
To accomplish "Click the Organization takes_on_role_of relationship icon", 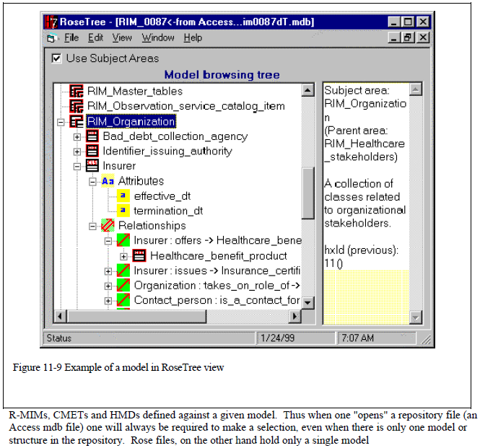I will pos(123,286).
